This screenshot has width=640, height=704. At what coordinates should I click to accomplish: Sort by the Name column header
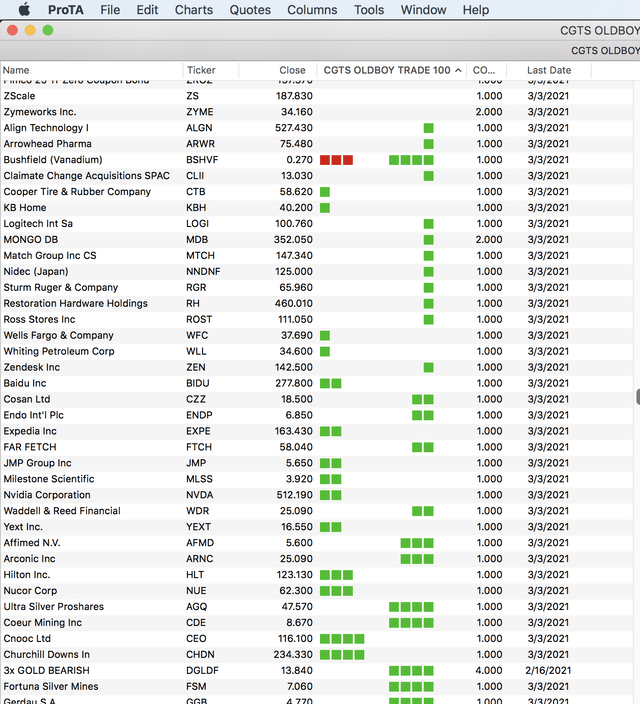pos(92,70)
